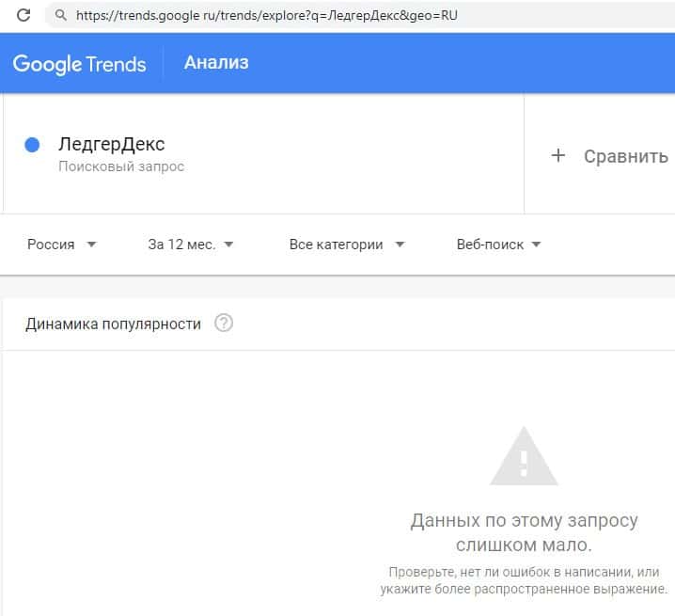
Task: Edit the ЛедгерДекс search term
Action: [x=111, y=145]
